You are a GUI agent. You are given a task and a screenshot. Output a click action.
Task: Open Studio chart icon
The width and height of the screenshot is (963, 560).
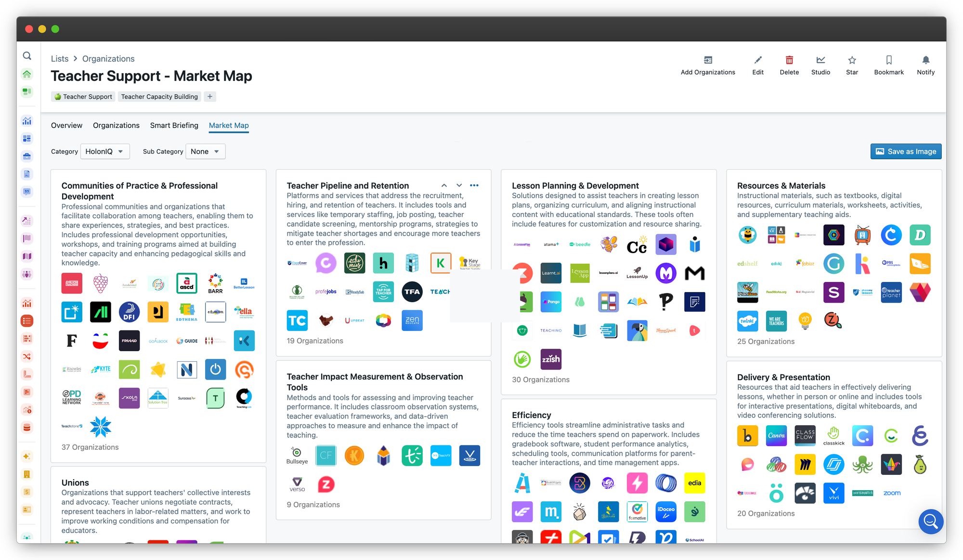(x=820, y=60)
